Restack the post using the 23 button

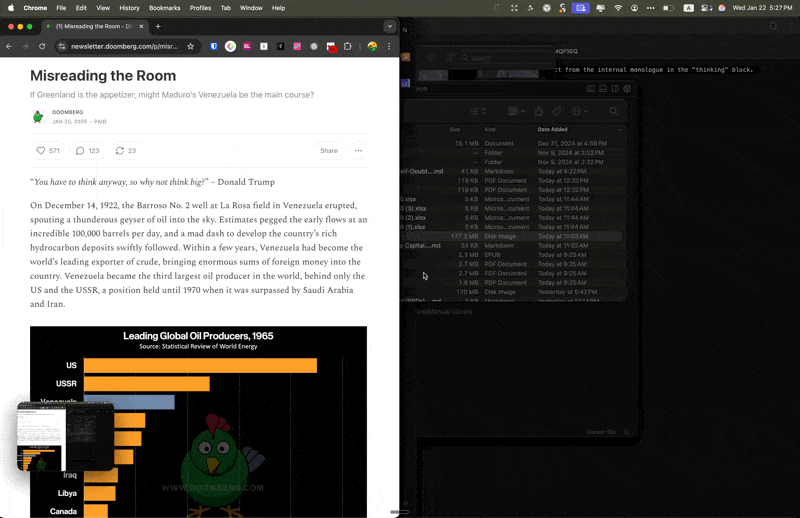126,151
